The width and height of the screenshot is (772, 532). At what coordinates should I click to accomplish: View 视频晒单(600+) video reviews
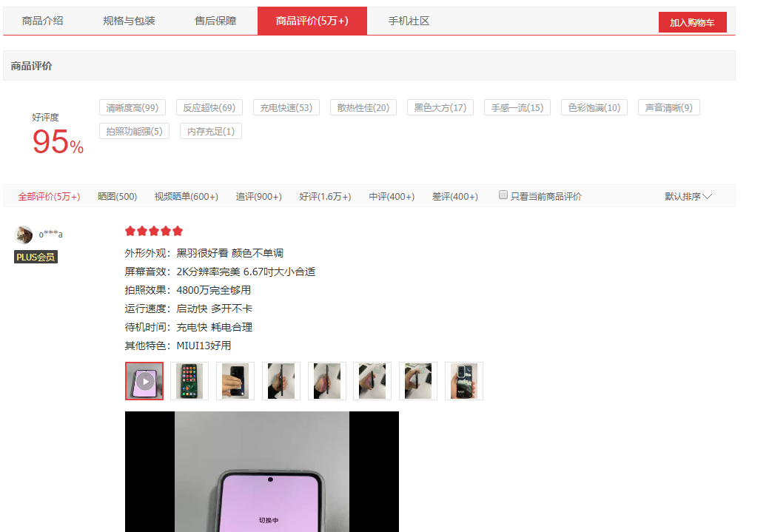[186, 196]
